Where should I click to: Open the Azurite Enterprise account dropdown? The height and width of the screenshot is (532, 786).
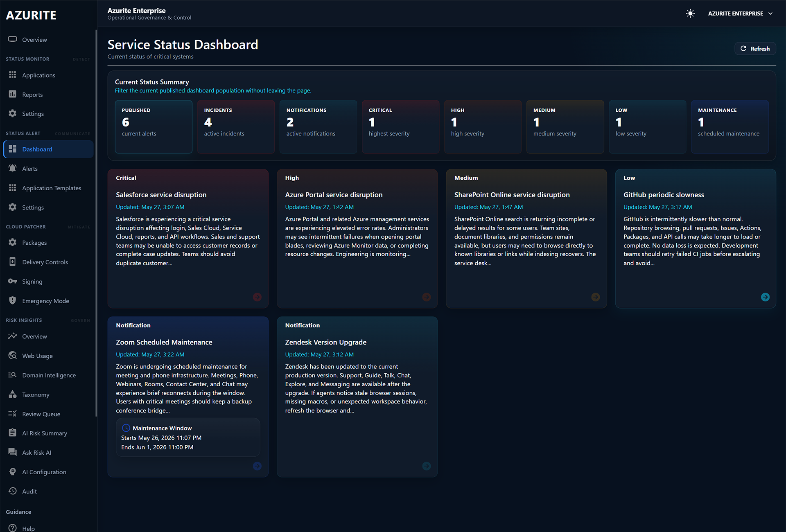[740, 14]
